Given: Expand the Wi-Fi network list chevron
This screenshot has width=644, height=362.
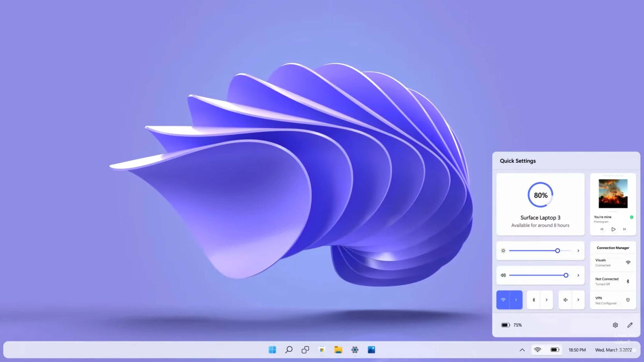Looking at the screenshot, I should (516, 300).
